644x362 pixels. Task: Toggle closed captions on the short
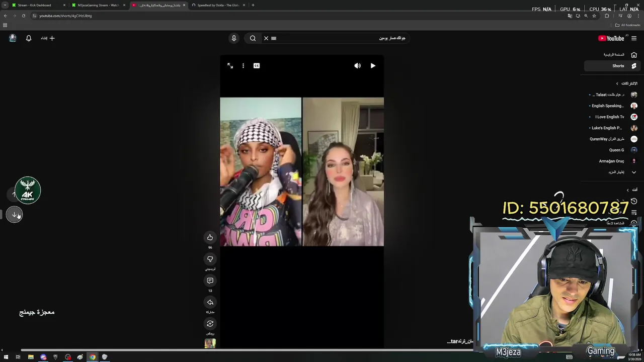click(x=257, y=65)
